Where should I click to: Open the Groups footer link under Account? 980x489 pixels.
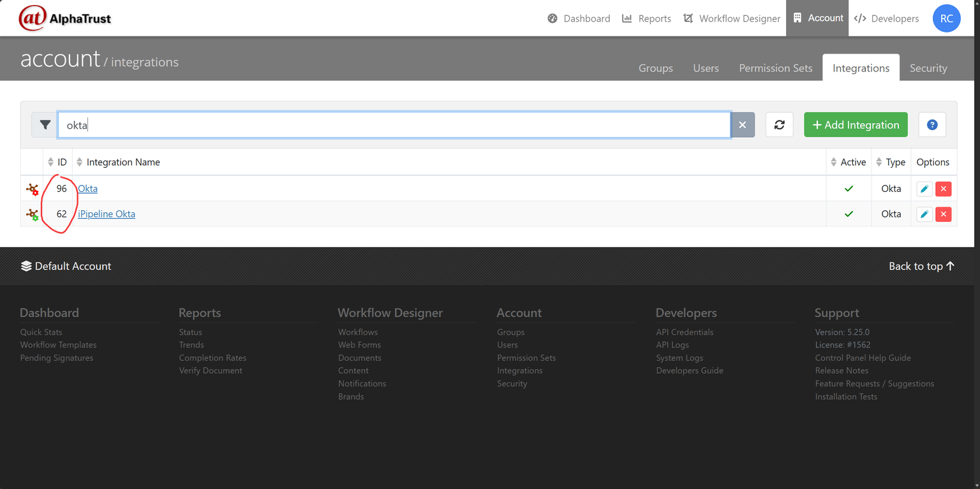(x=510, y=332)
